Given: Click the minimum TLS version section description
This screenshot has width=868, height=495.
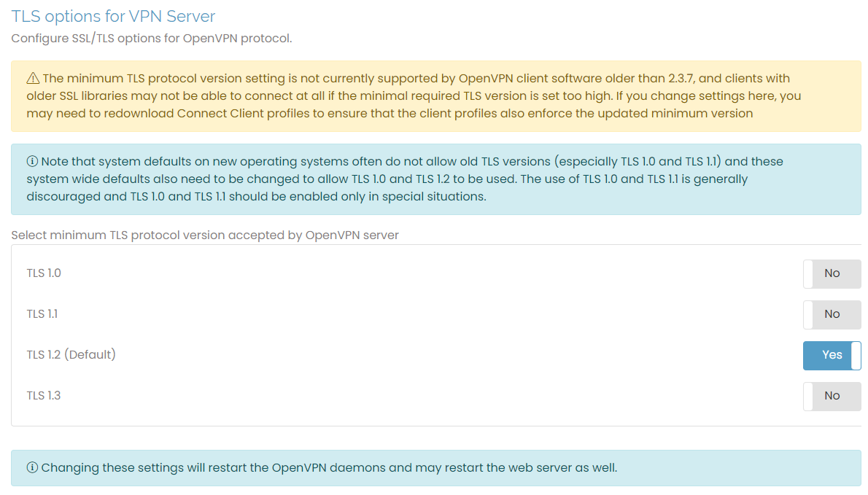Looking at the screenshot, I should click(x=204, y=235).
